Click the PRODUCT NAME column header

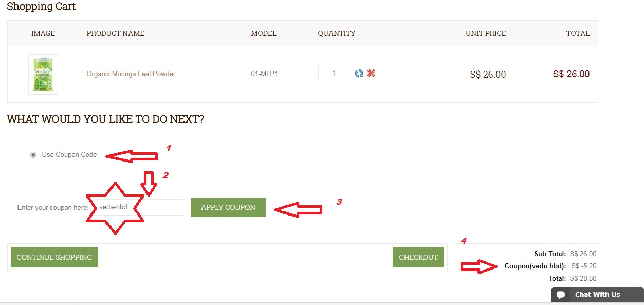(x=115, y=33)
